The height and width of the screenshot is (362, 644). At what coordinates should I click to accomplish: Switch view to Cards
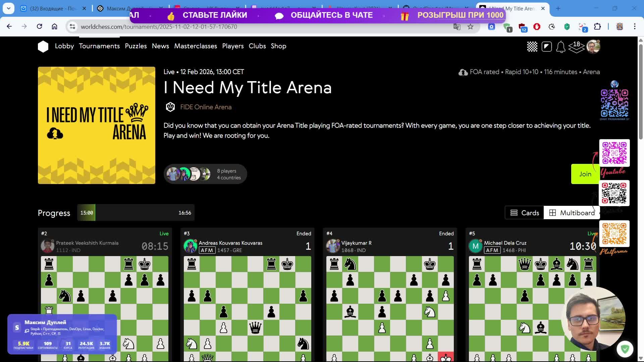(524, 213)
